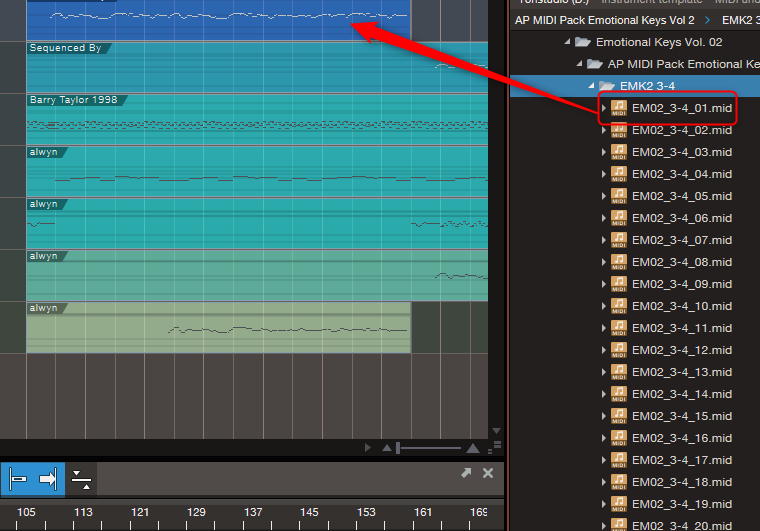760x531 pixels.
Task: Detach the lower panel with arrow icon
Action: (466, 473)
